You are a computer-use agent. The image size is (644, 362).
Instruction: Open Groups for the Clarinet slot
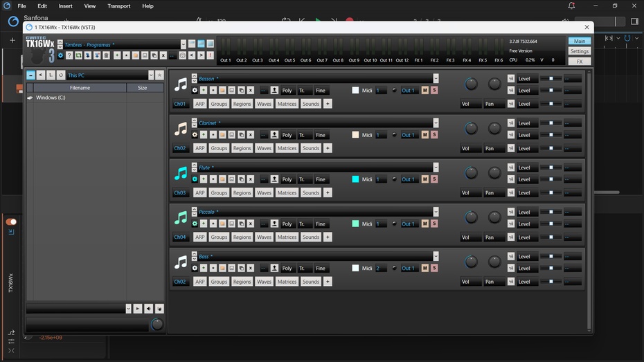[219, 148]
